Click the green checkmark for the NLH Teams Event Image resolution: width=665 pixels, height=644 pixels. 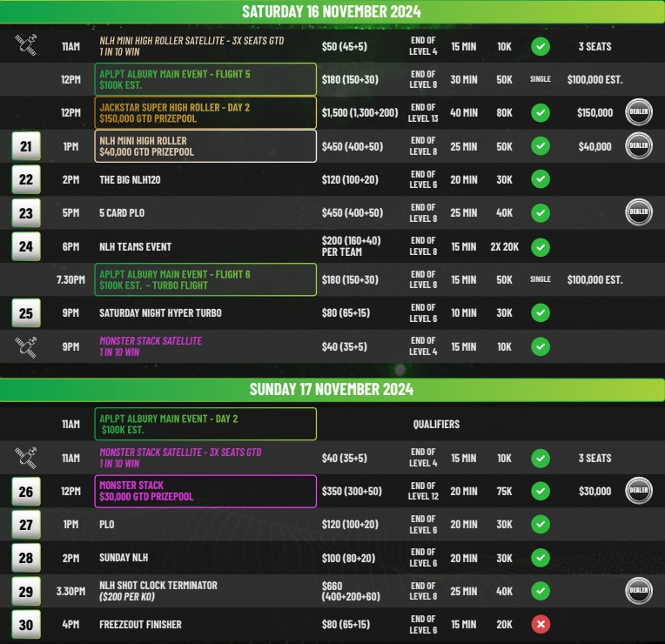[541, 246]
